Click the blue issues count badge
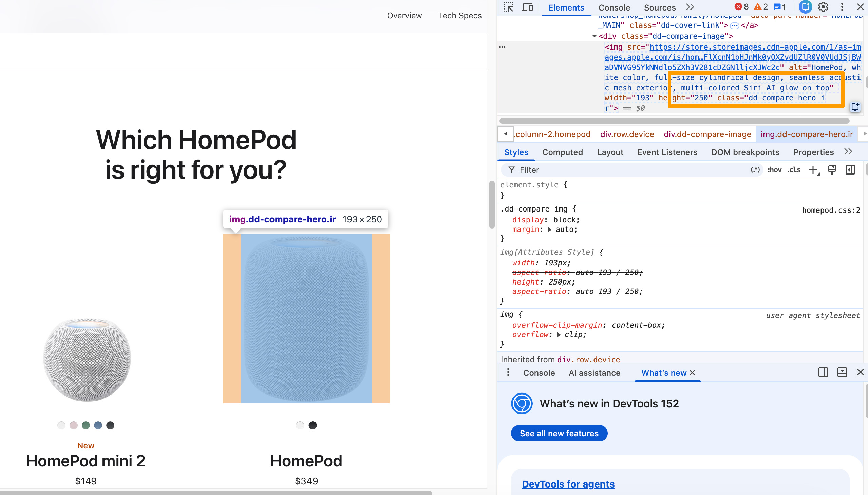 pyautogui.click(x=780, y=7)
